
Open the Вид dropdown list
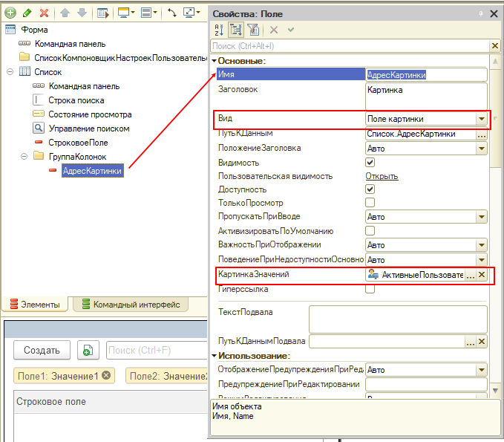(x=481, y=119)
